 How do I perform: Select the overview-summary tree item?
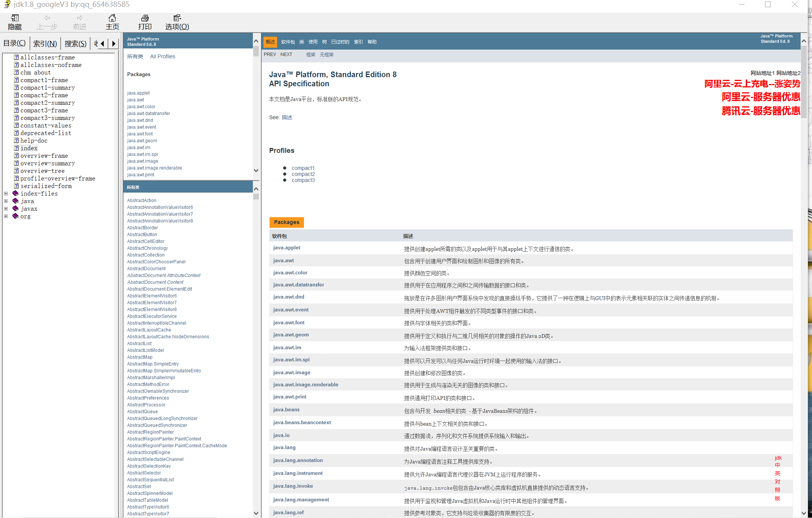tap(47, 163)
